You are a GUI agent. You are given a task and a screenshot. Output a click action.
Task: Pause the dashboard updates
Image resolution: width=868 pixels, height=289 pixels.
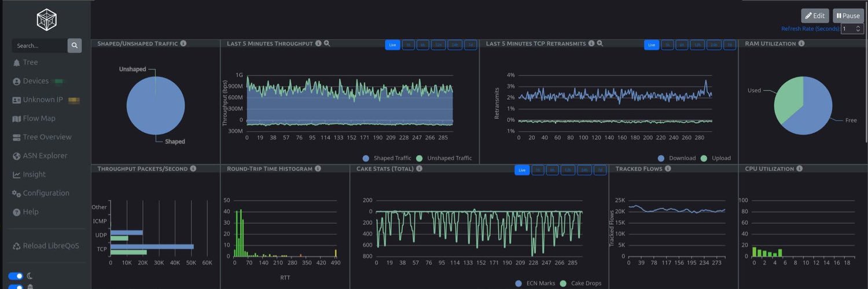(848, 16)
